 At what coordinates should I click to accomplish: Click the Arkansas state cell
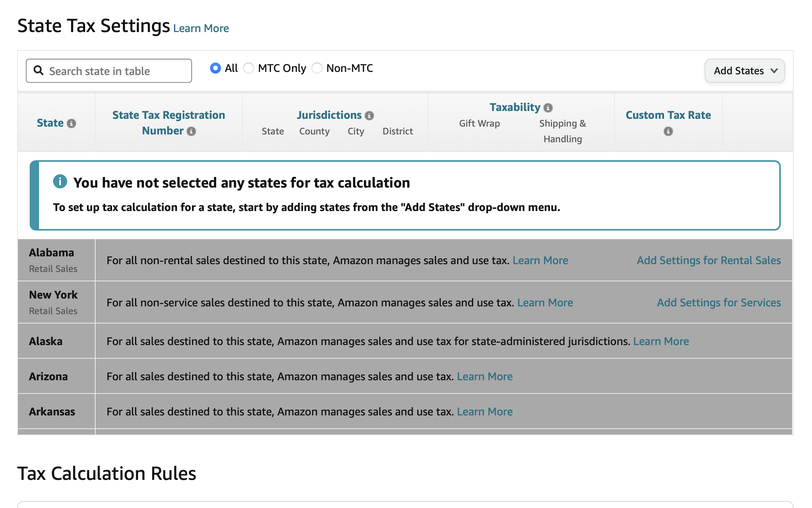pyautogui.click(x=56, y=411)
